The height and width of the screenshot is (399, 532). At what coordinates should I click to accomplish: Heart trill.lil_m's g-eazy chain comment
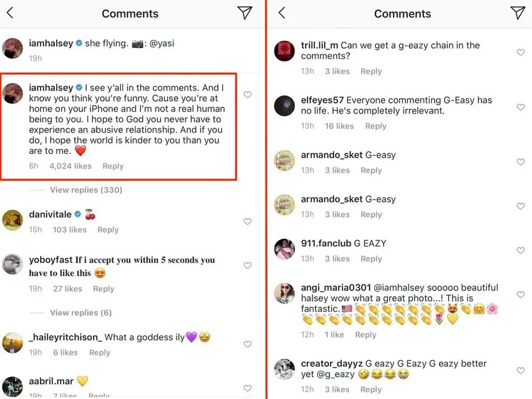click(x=521, y=52)
